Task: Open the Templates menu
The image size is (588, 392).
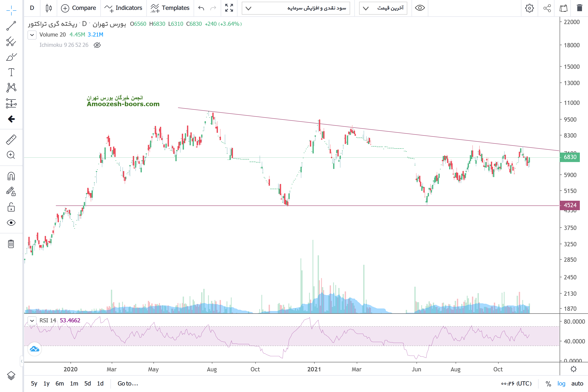Action: [170, 8]
